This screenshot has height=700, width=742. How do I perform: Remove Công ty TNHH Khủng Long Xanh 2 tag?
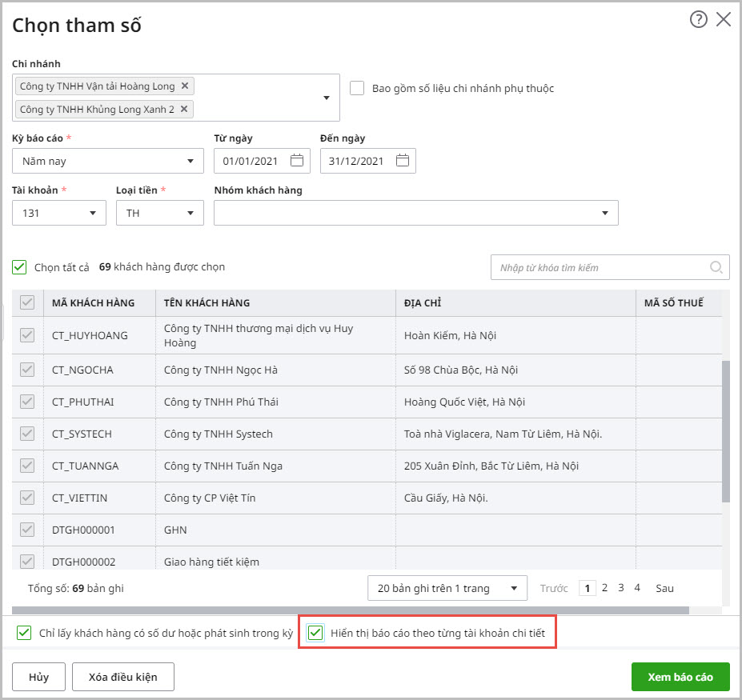(x=184, y=109)
